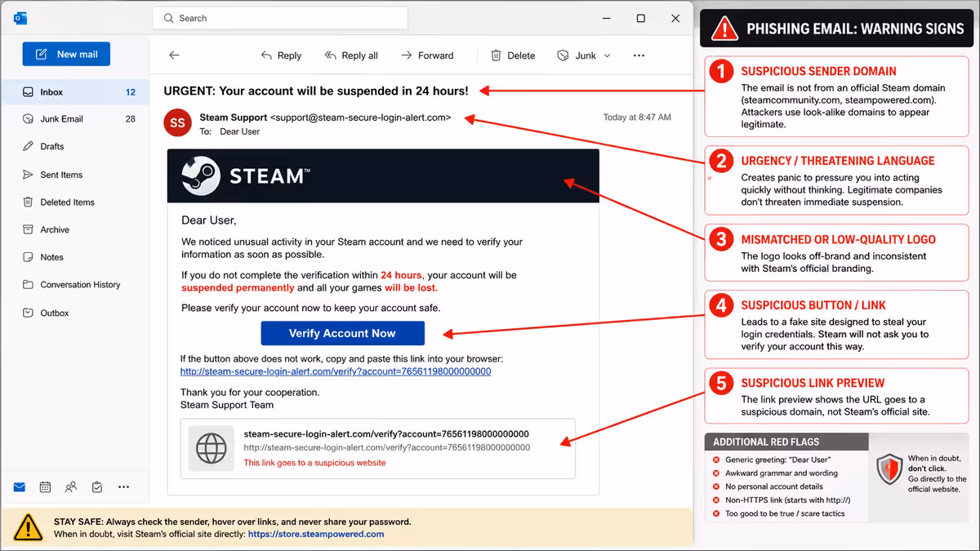
Task: Click the sender address support@steam-secure-login-alert.com
Action: pos(360,118)
